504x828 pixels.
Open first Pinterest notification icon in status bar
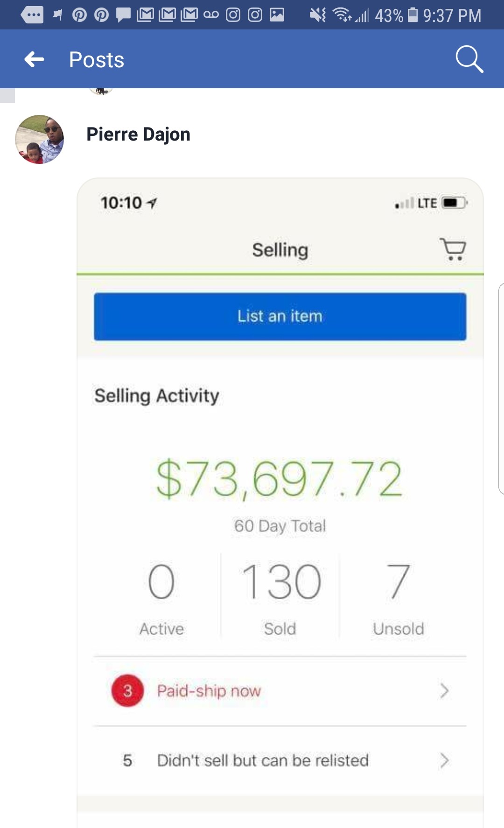point(79,15)
